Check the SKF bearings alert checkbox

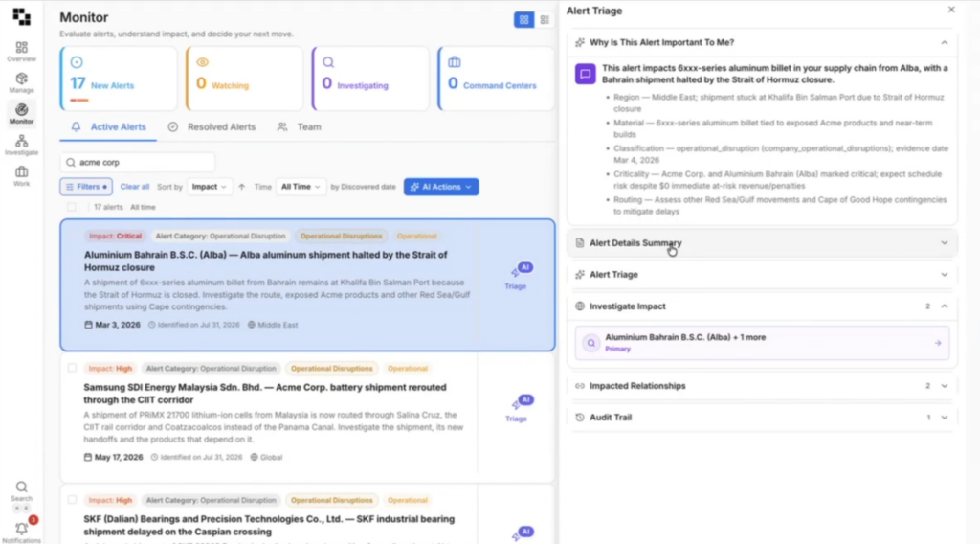pos(72,500)
